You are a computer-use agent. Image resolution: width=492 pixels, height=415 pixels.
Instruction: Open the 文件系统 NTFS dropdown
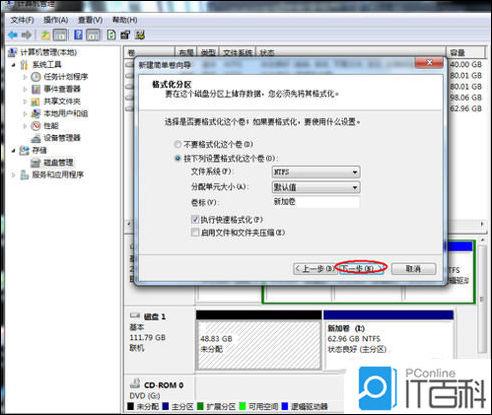tap(316, 172)
